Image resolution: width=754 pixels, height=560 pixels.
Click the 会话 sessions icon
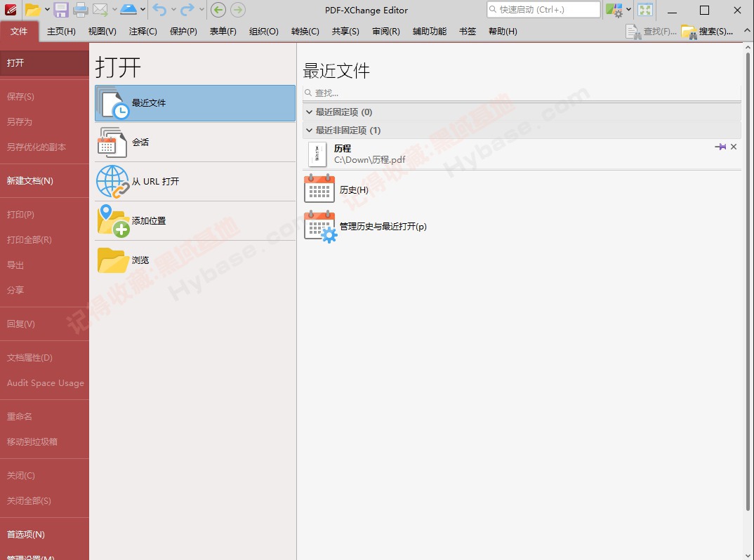pos(113,142)
